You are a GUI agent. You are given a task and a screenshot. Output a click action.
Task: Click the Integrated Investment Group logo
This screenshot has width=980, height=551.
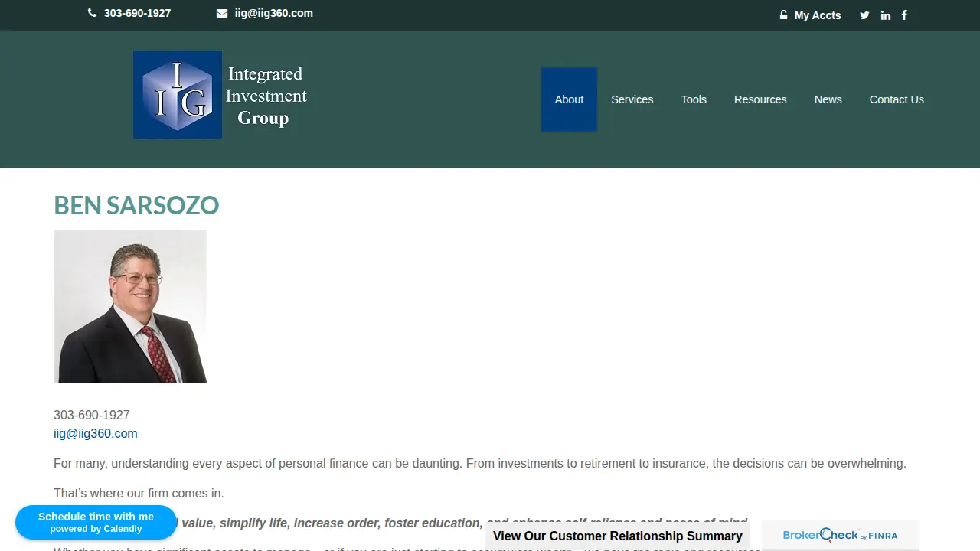220,95
